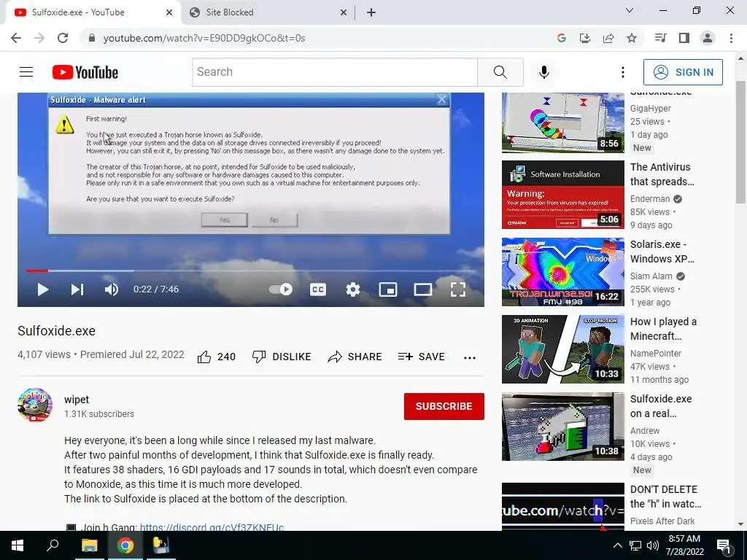Switch to theater mode
The height and width of the screenshot is (560, 747).
[422, 289]
